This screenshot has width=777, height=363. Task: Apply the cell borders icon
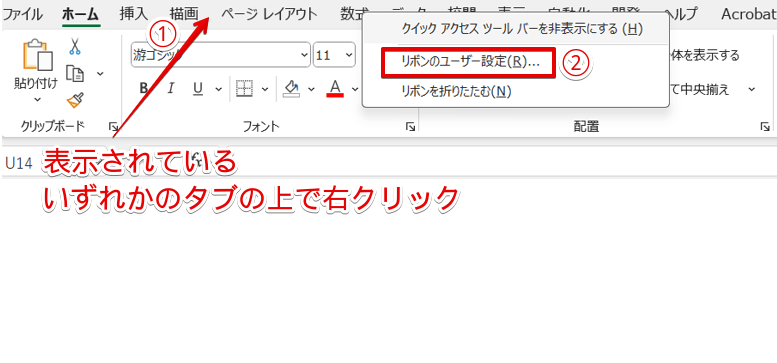[x=245, y=89]
